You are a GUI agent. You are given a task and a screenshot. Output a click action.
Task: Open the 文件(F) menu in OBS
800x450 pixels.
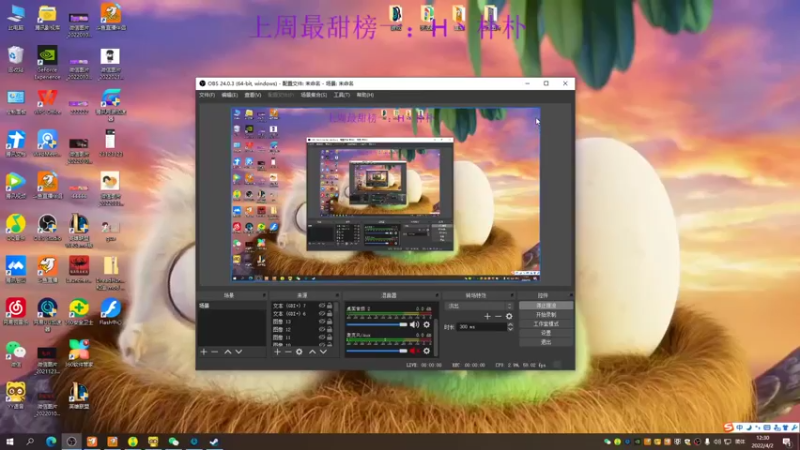(207, 95)
